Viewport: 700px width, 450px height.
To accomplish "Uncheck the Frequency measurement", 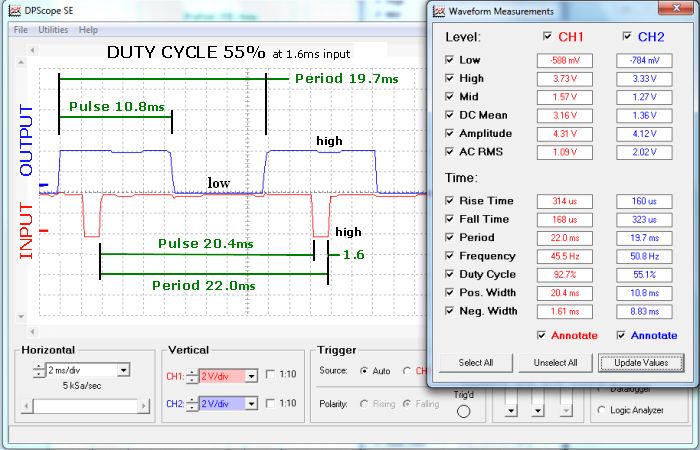I will pos(450,255).
